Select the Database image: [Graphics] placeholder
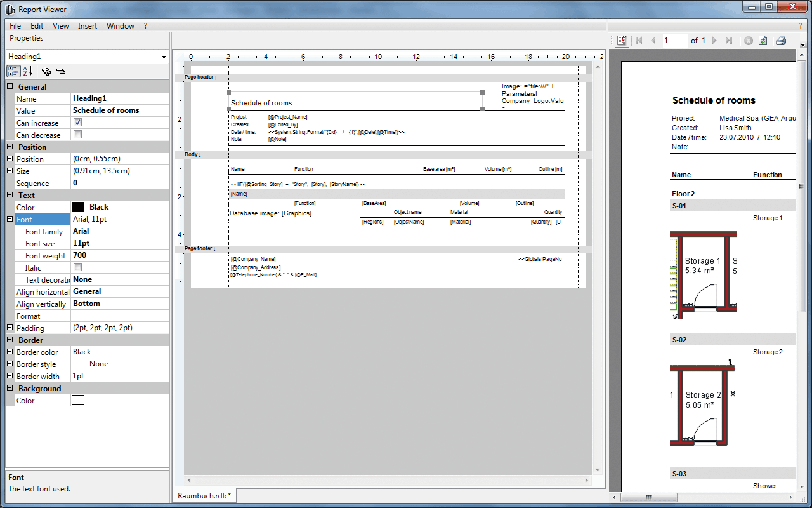This screenshot has height=508, width=812. click(x=272, y=213)
